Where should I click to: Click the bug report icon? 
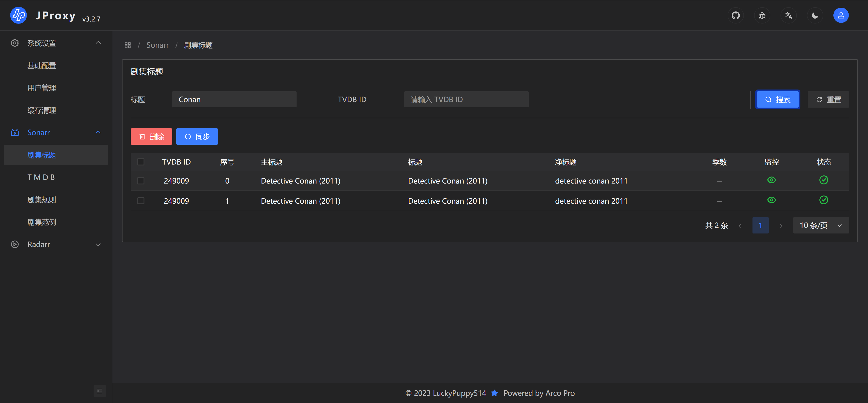(762, 15)
